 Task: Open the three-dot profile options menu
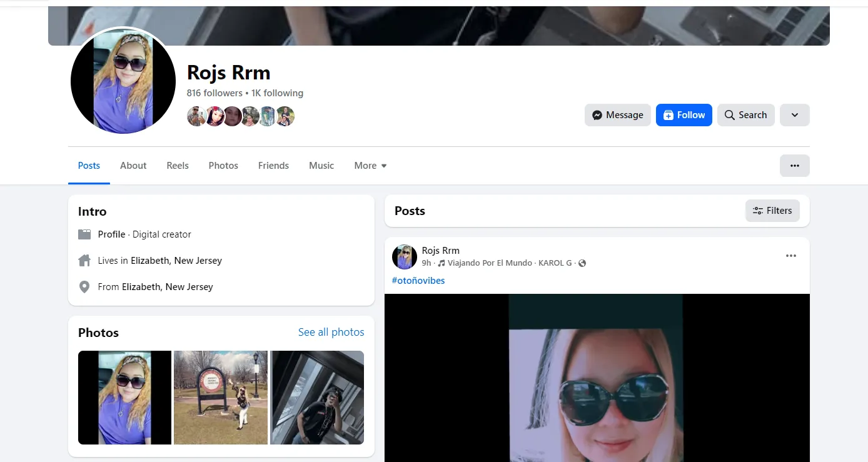(x=794, y=166)
